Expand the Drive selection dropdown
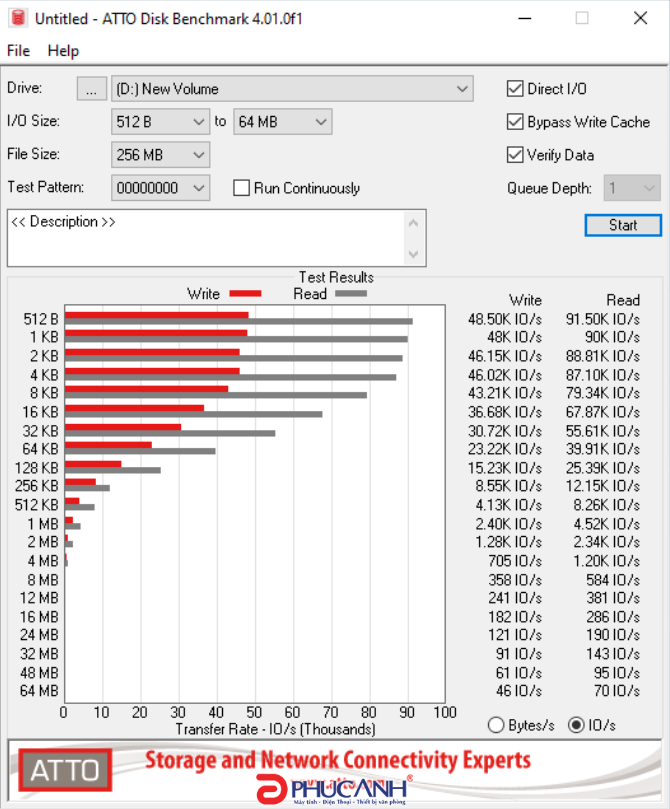The height and width of the screenshot is (809, 670). [x=292, y=89]
